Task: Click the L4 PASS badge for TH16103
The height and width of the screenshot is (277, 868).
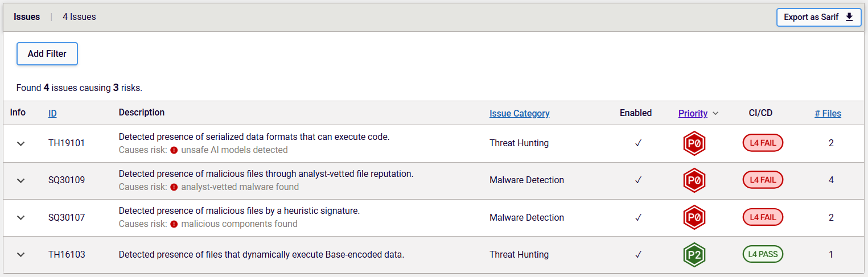Action: tap(763, 254)
